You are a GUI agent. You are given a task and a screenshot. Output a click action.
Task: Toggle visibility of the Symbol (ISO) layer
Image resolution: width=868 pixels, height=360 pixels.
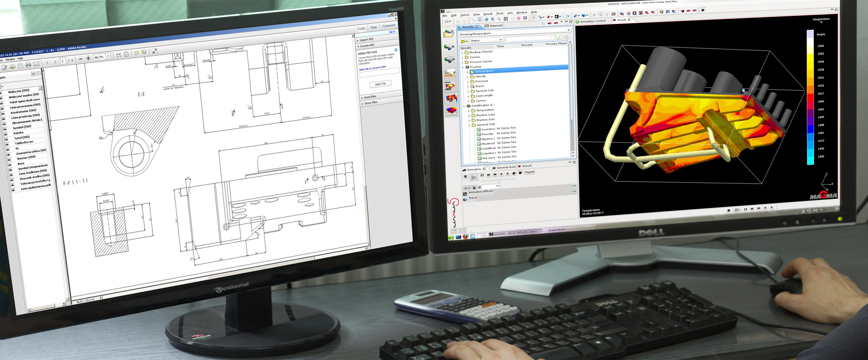pos(5,129)
